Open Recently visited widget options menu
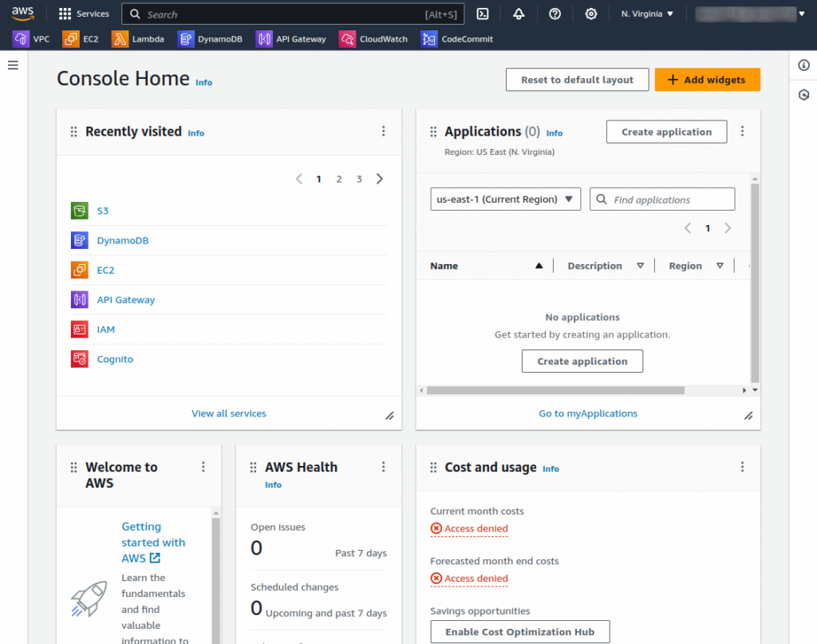Screen dimensions: 817x644 [x=384, y=132]
